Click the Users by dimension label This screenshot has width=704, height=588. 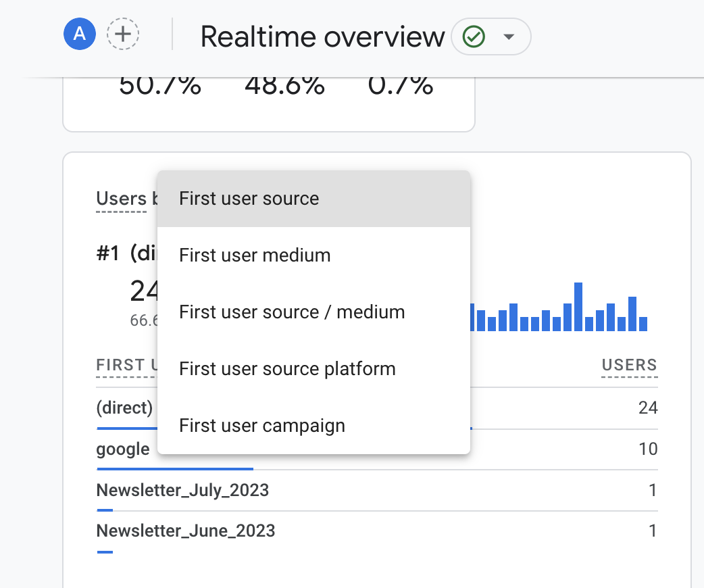pos(122,199)
